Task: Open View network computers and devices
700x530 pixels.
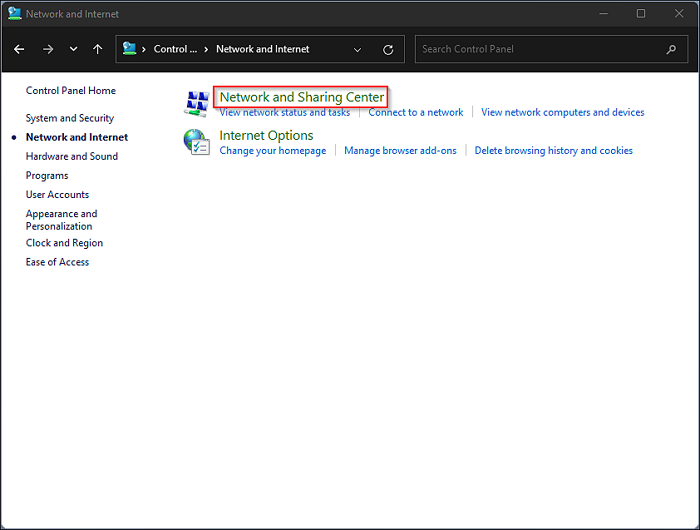Action: point(562,112)
